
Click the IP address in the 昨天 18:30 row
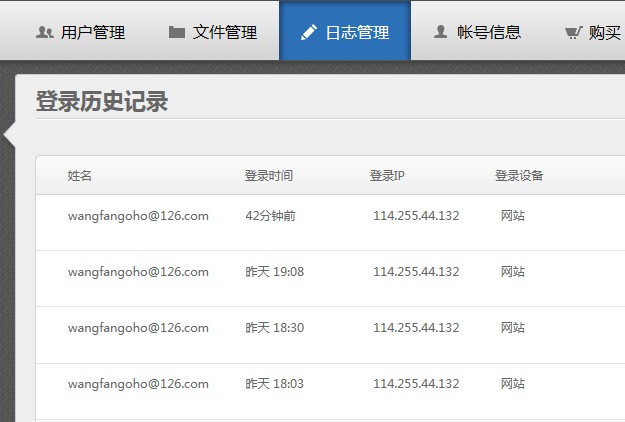[x=416, y=328]
